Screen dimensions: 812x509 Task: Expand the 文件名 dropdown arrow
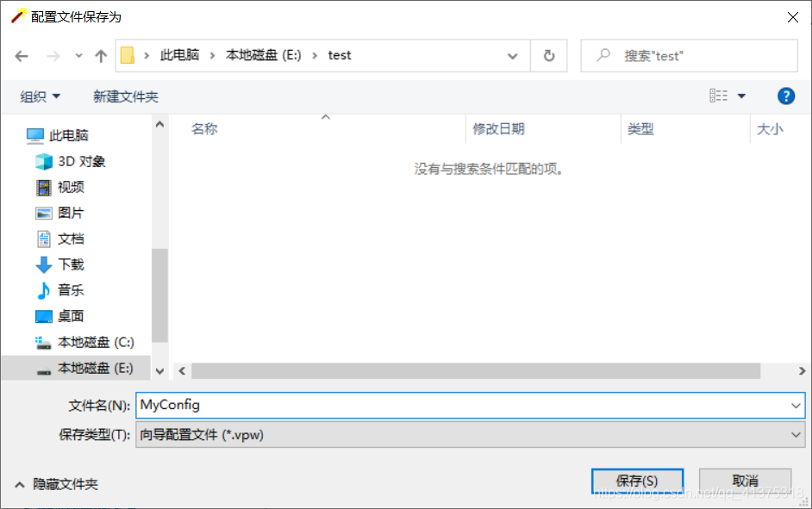click(x=797, y=406)
